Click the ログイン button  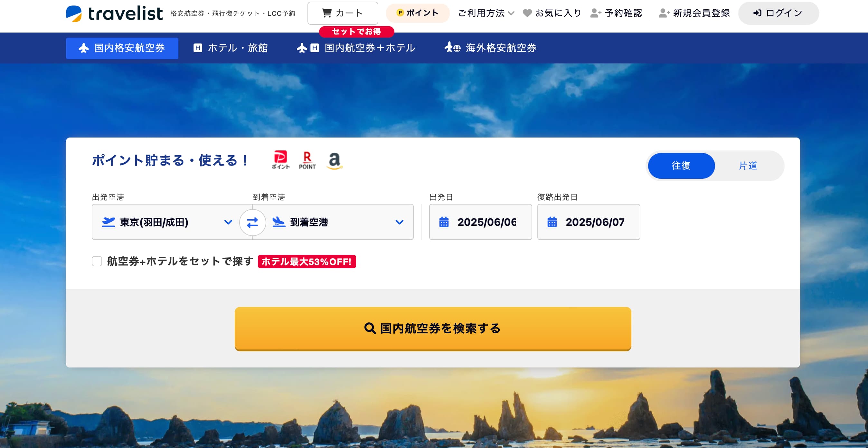coord(778,13)
